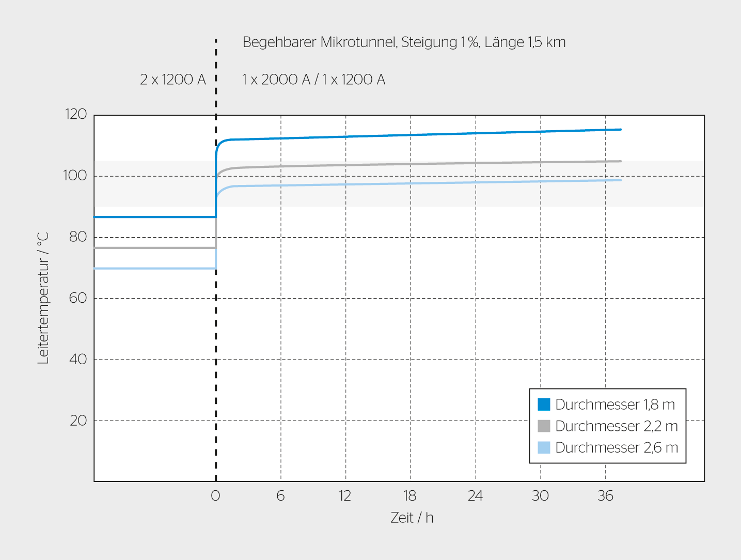Click the x-axis tick label 0

click(215, 496)
